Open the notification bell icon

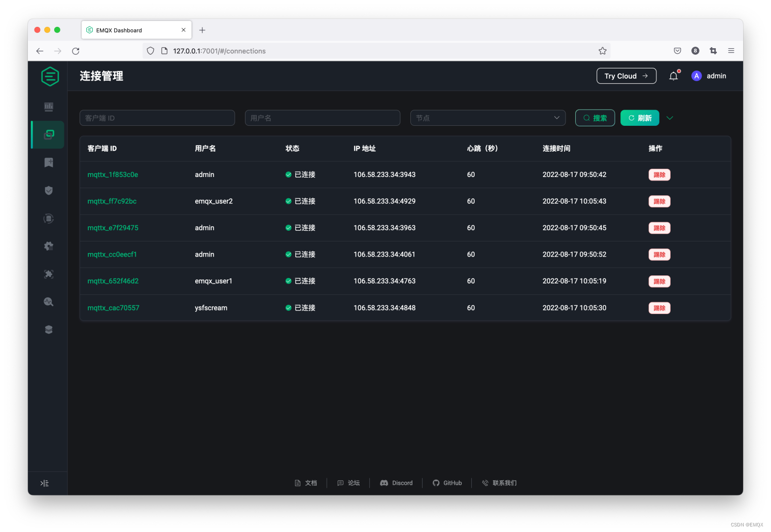(x=674, y=76)
